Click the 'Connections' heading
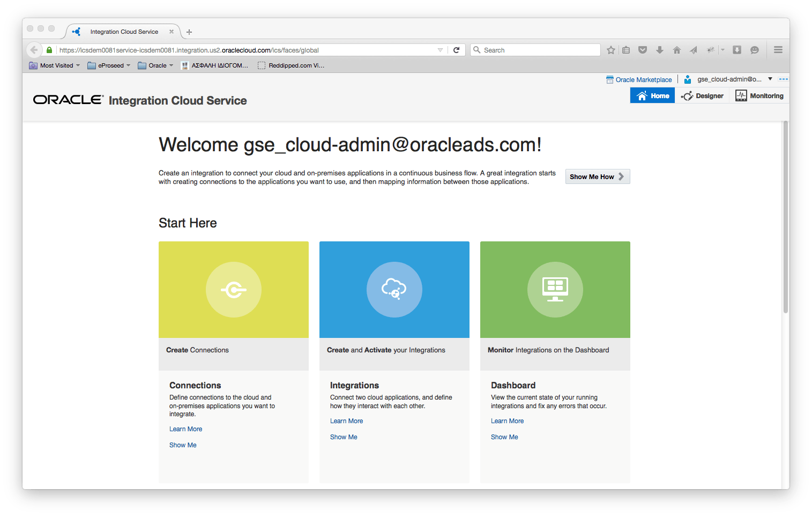812x516 pixels. click(x=195, y=385)
